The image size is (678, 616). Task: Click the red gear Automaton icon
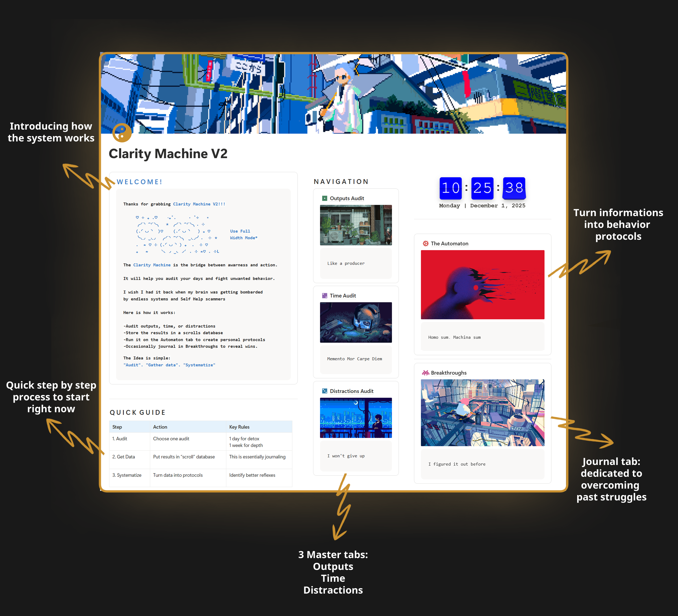point(426,243)
